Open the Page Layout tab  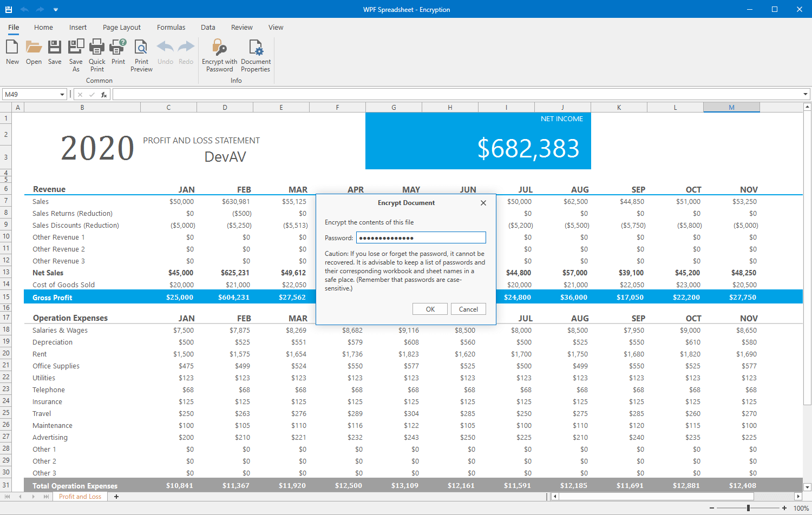[122, 28]
